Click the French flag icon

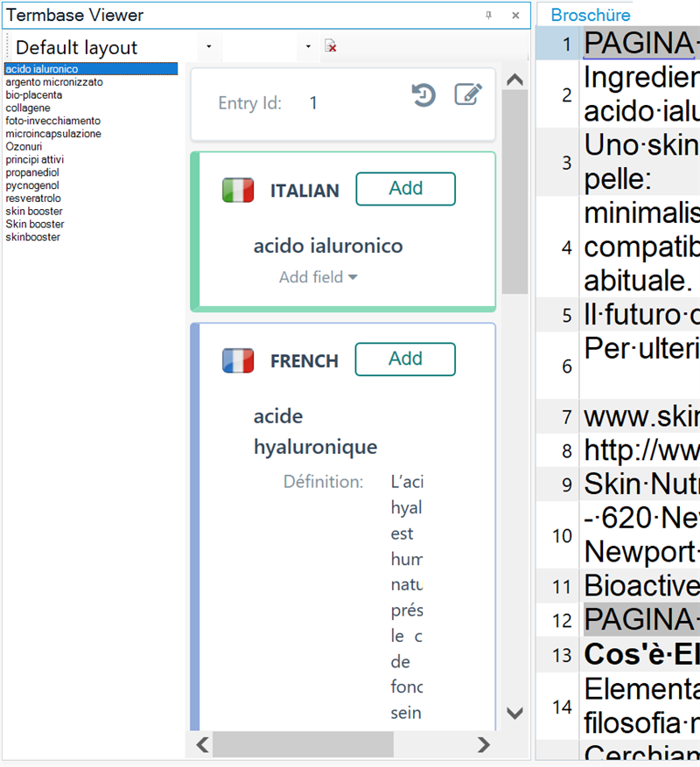pyautogui.click(x=238, y=360)
